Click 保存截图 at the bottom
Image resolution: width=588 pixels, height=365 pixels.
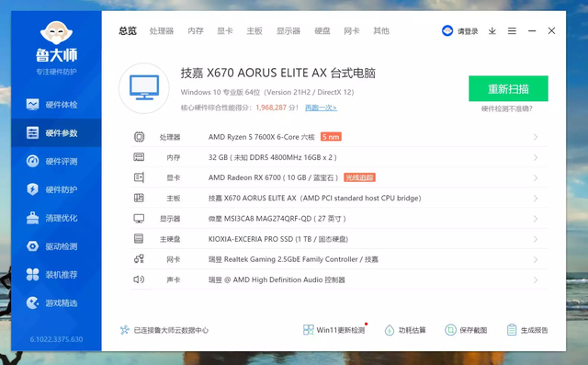466,330
